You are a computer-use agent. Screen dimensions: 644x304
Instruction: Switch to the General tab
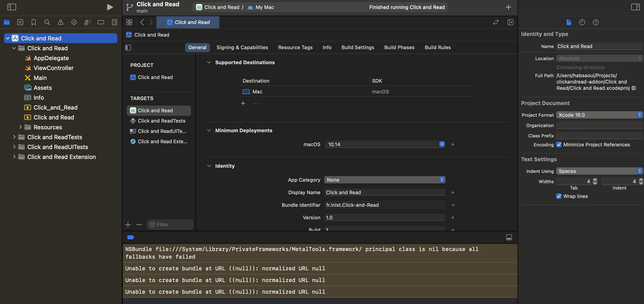[x=197, y=47]
